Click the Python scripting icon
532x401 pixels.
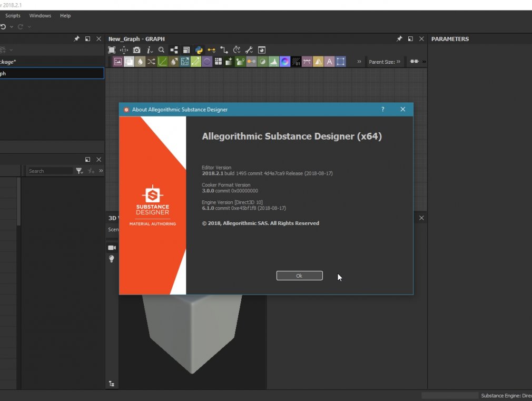[x=199, y=50]
